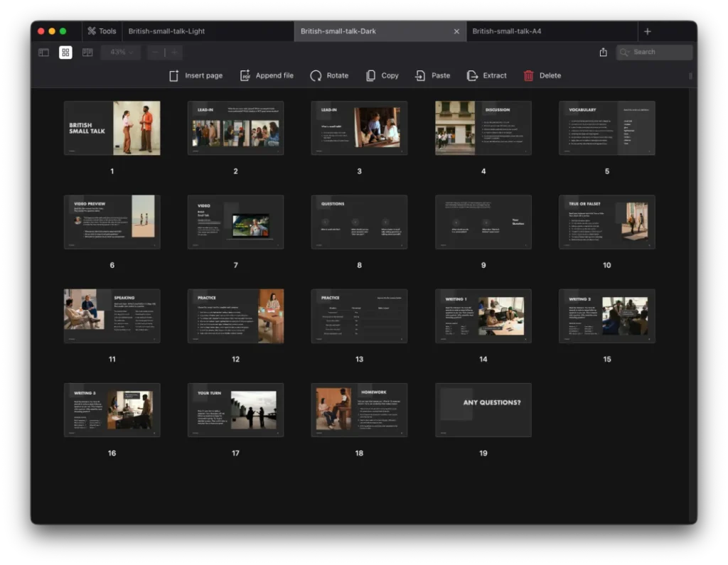Switch to the British-small-talk-A4 tab
Viewport: 728px width, 565px height.
coord(507,31)
